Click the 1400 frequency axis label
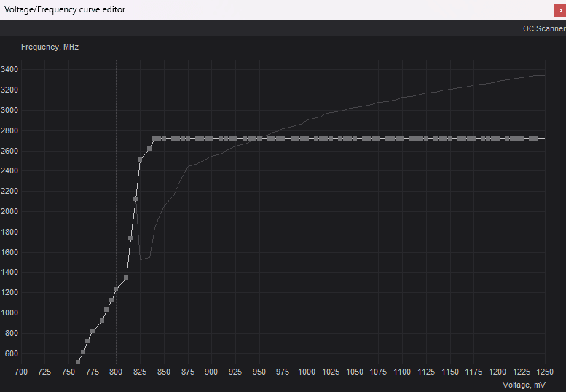This screenshot has width=566, height=392. click(x=9, y=273)
